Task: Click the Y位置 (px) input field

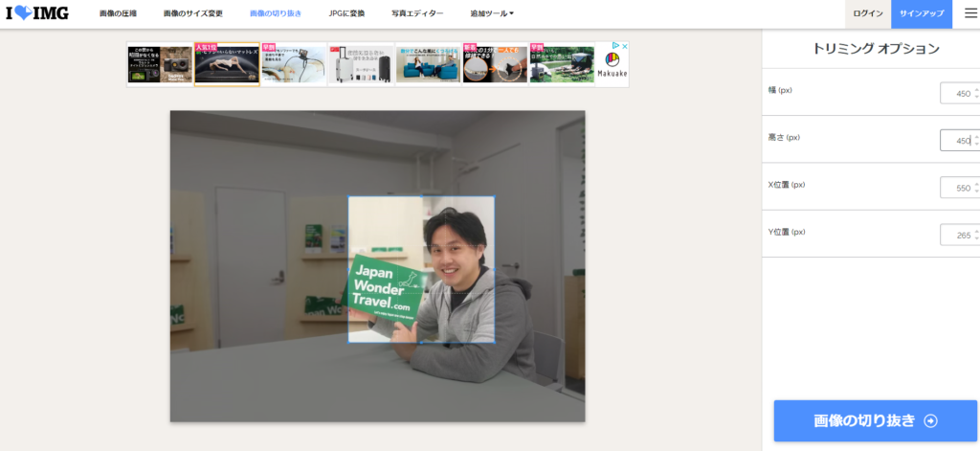Action: 957,236
